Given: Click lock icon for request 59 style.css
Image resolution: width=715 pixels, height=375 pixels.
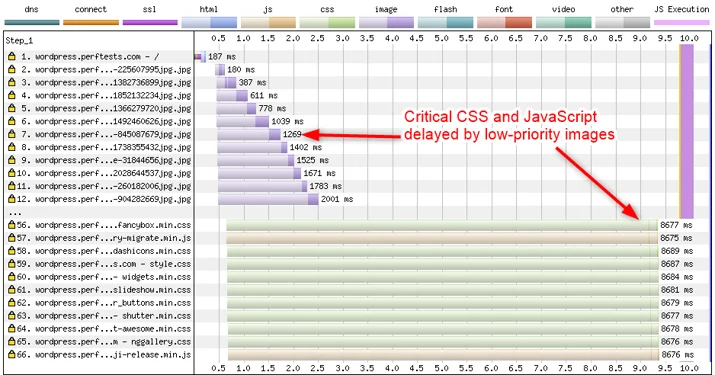Looking at the screenshot, I should click(x=12, y=264).
